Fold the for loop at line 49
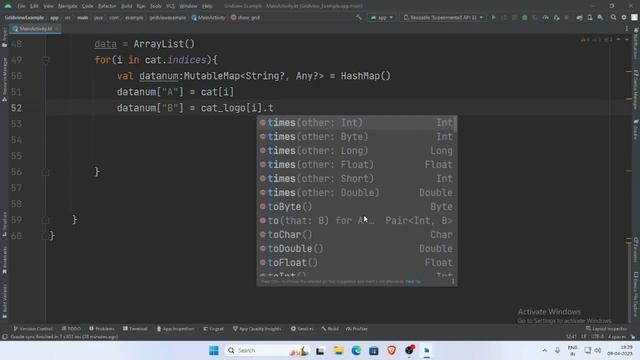The image size is (640, 360). (x=46, y=60)
